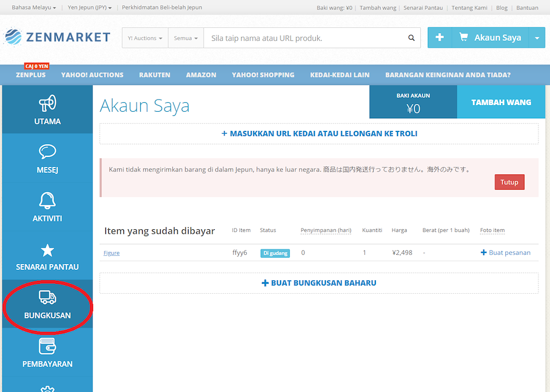Click Berat (per 1 buah) column header

[446, 230]
